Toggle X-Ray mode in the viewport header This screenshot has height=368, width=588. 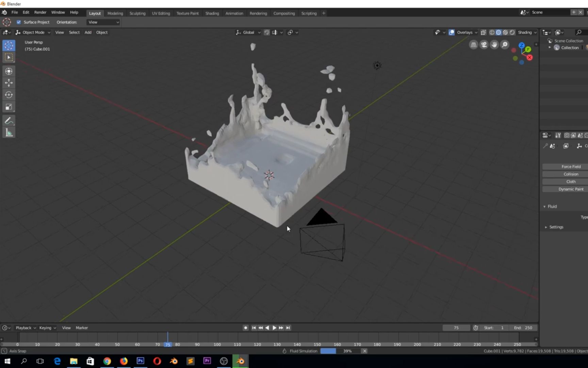[x=483, y=32]
